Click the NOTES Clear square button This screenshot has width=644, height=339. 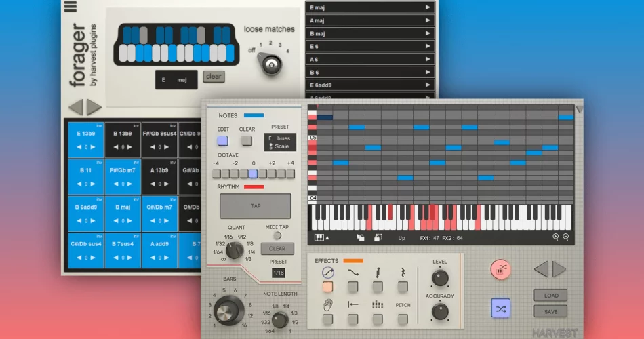[247, 140]
